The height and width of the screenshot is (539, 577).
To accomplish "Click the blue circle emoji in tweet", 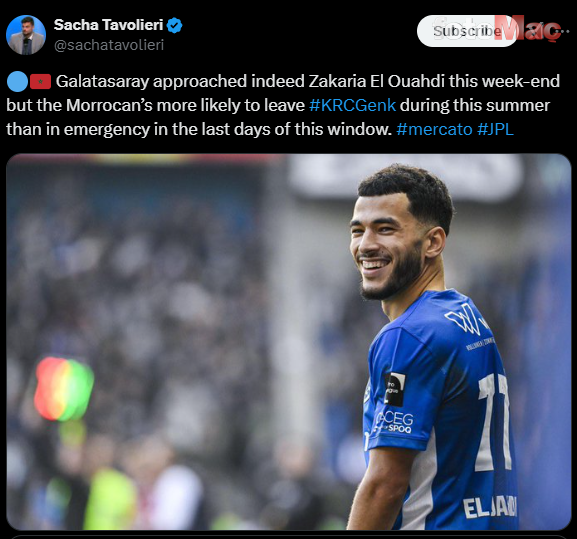I will click(17, 81).
